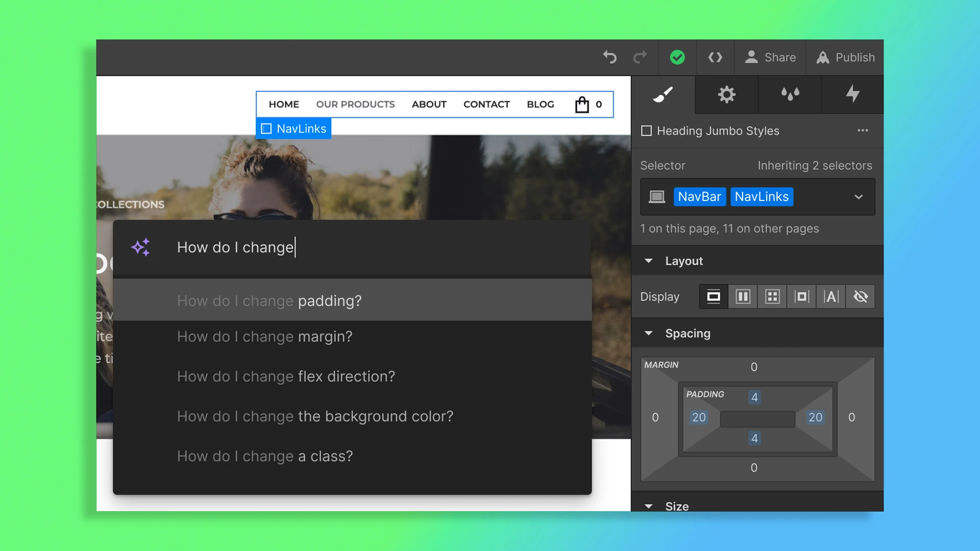The width and height of the screenshot is (980, 551).
Task: Click the Share button
Action: pyautogui.click(x=770, y=57)
